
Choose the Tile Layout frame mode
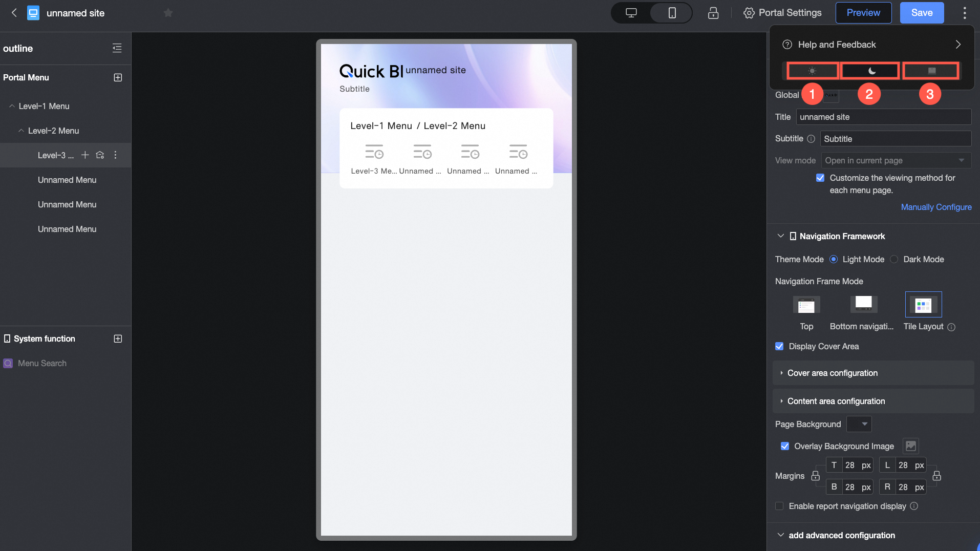pos(923,305)
